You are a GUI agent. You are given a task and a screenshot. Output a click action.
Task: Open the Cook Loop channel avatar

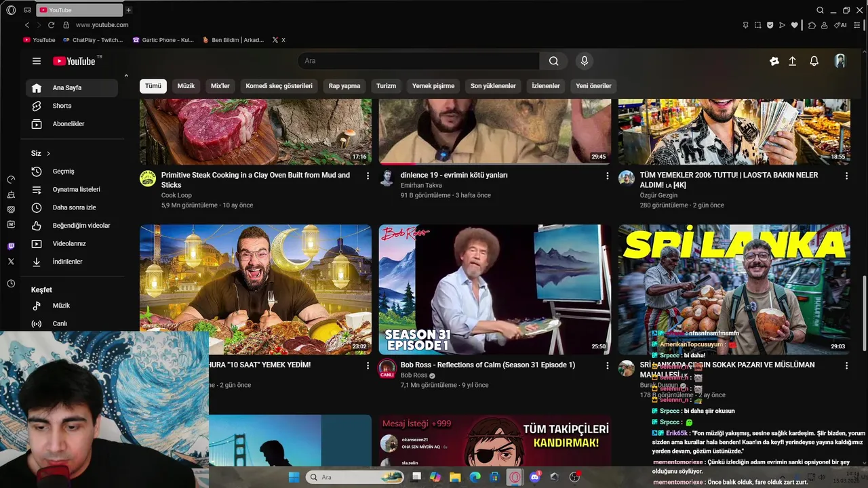click(148, 178)
